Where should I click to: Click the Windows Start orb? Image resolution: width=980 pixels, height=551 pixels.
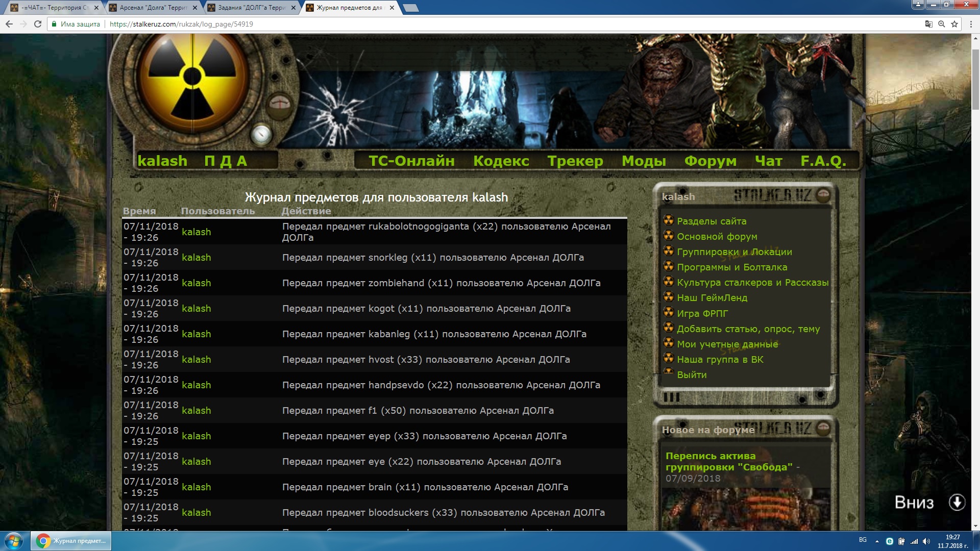click(14, 541)
